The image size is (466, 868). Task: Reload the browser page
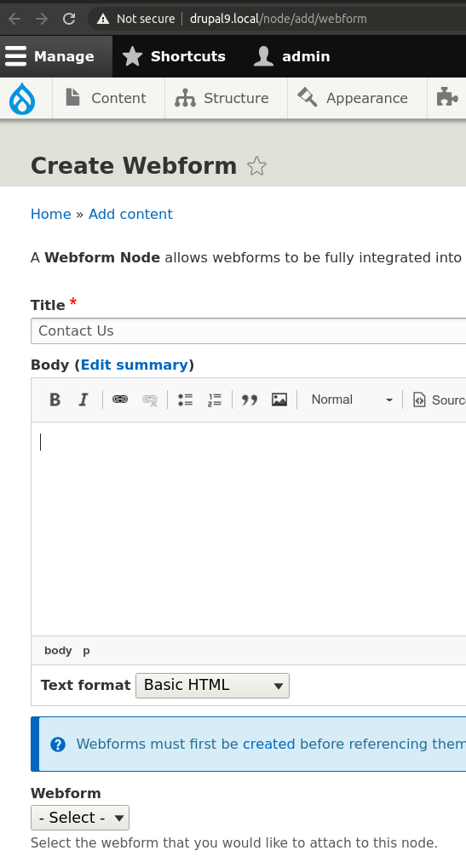pos(69,19)
